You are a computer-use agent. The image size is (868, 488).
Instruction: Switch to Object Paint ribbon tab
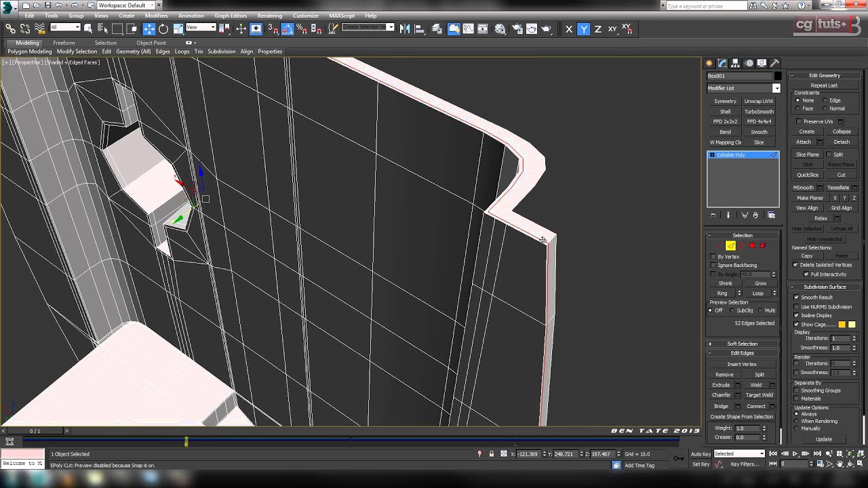click(x=151, y=43)
